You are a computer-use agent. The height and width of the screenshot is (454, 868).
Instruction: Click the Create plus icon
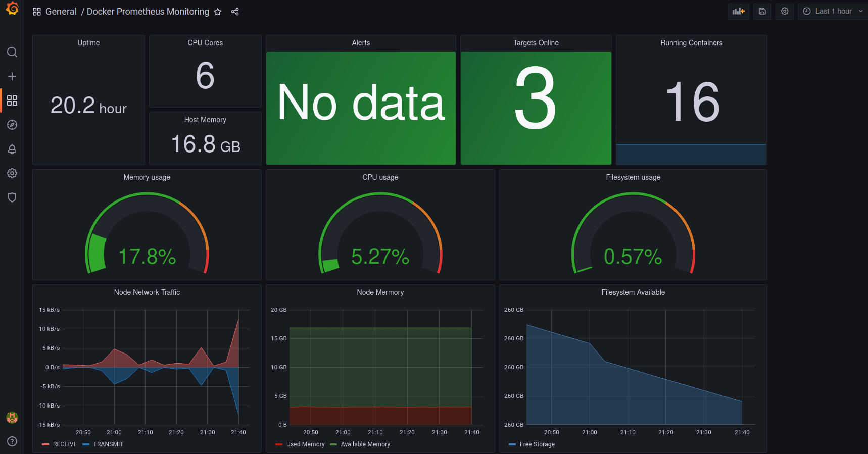12,76
